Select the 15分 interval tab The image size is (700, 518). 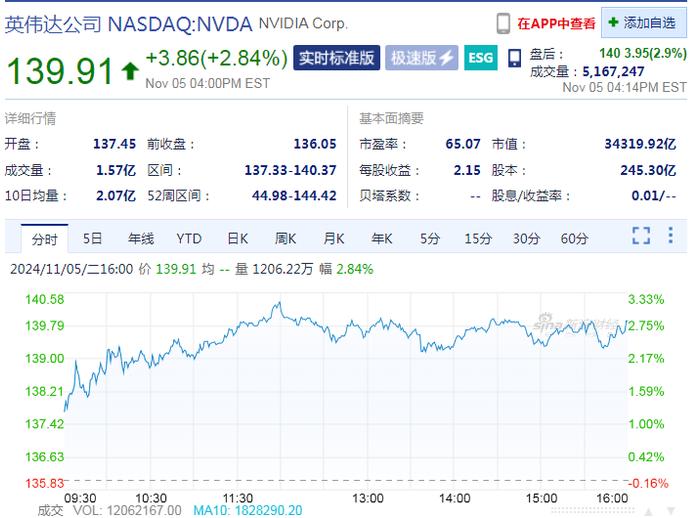[478, 238]
